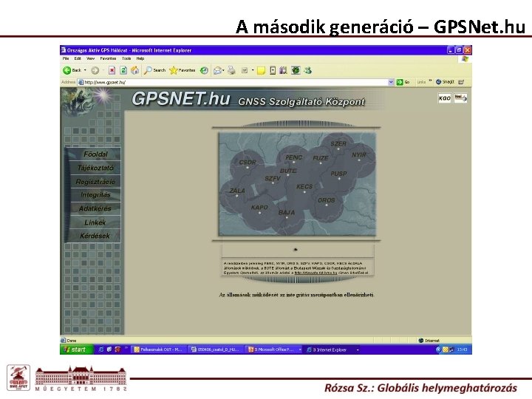Open the Edit menu
The width and height of the screenshot is (532, 399).
pyautogui.click(x=78, y=58)
